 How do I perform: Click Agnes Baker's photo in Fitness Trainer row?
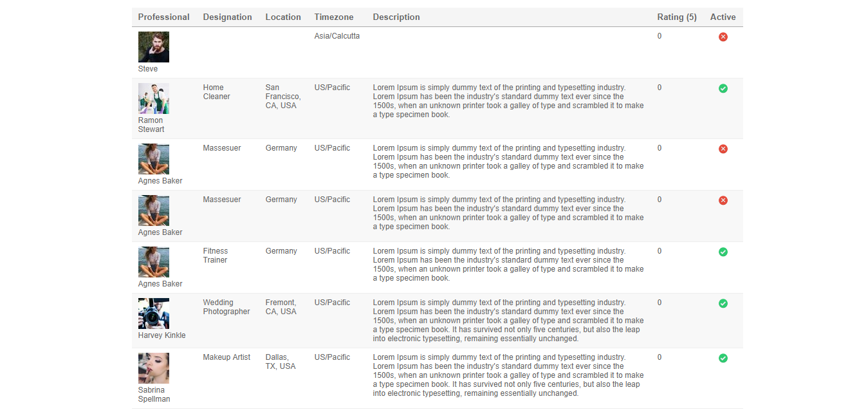point(153,262)
